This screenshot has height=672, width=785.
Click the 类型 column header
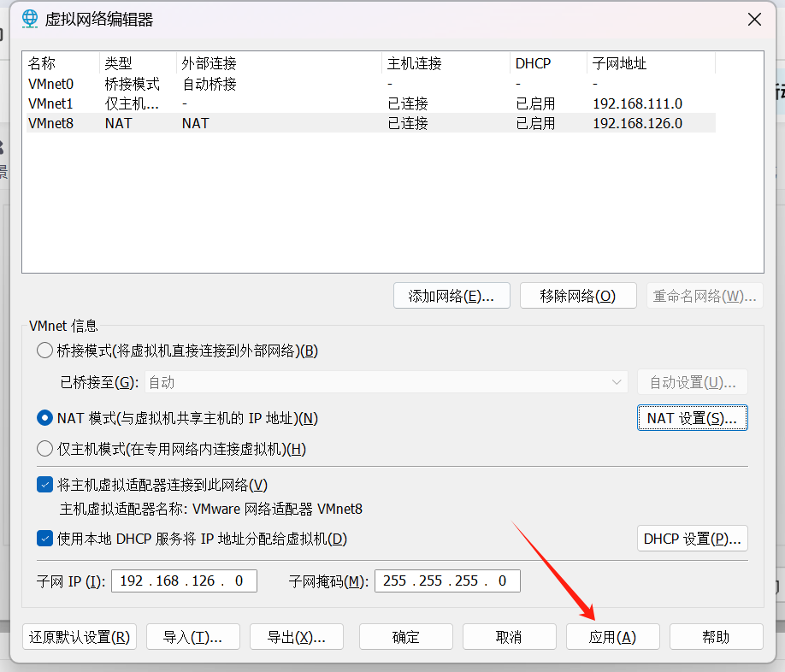tap(139, 63)
